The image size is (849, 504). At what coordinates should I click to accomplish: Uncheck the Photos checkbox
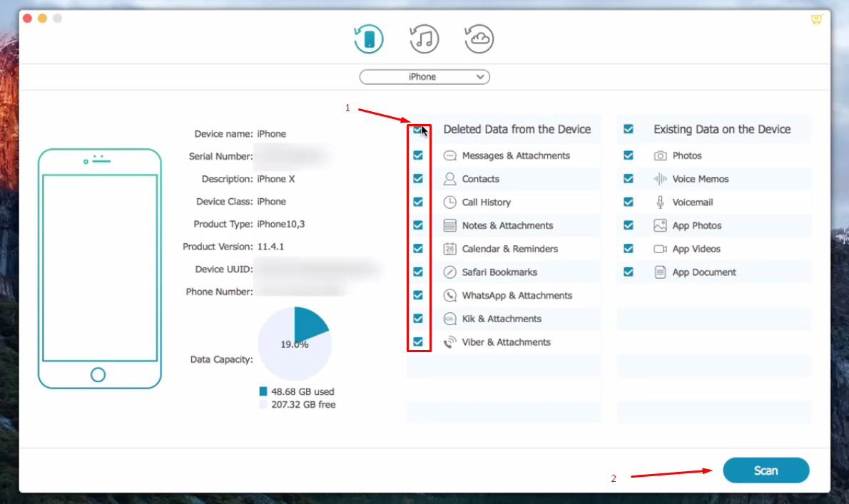coord(629,155)
